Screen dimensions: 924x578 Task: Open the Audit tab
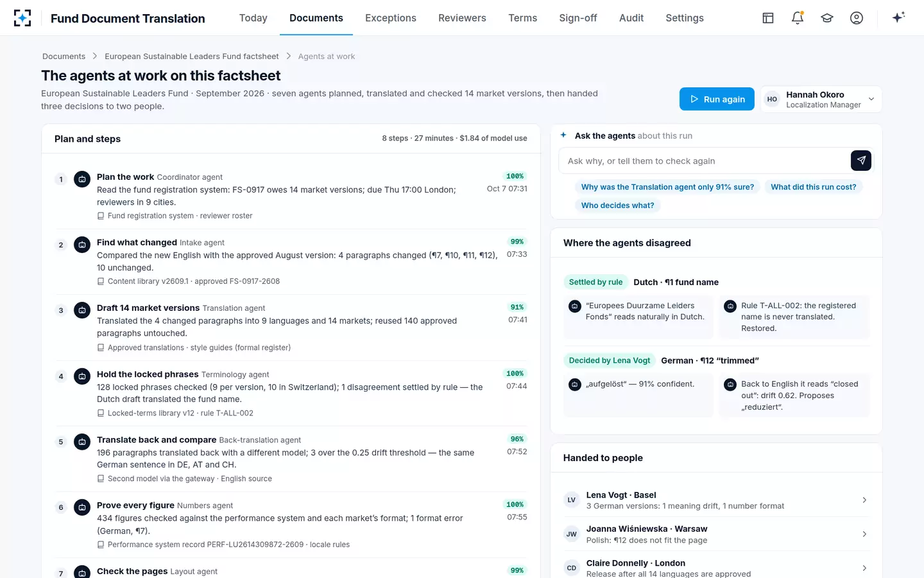coord(631,18)
